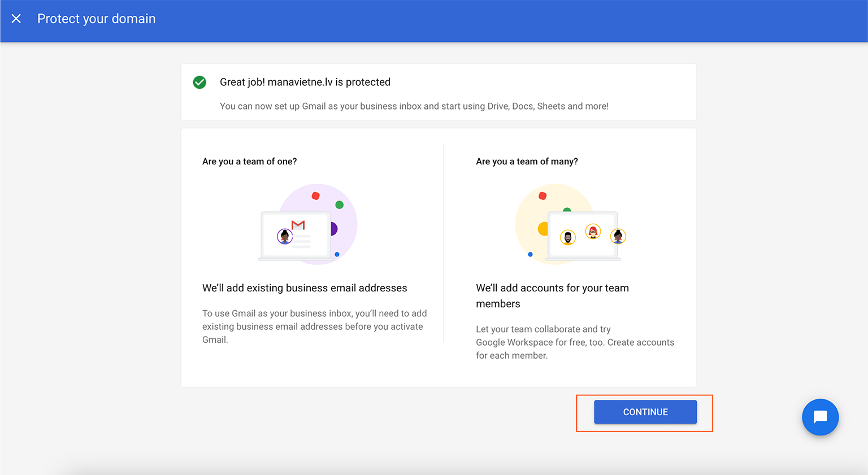Select 'Protect your domain' header title
Screen dimensions: 868x475
pyautogui.click(x=97, y=19)
